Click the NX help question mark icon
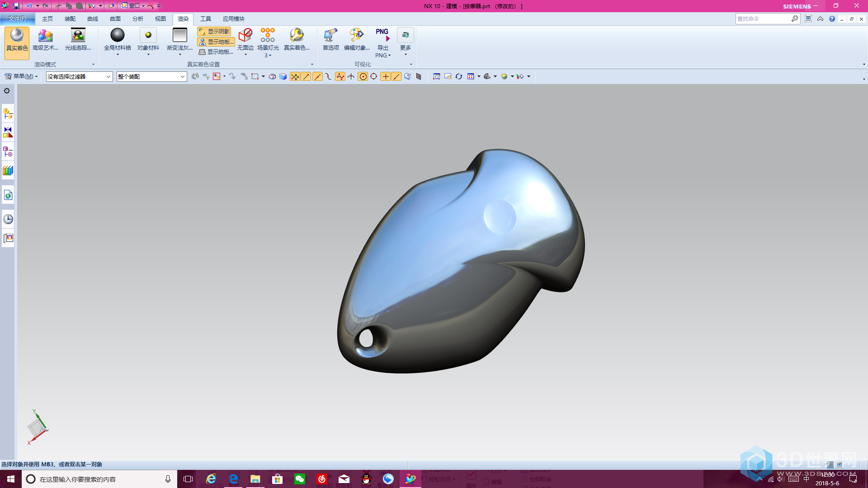Viewport: 868px width, 488px height. tap(832, 19)
